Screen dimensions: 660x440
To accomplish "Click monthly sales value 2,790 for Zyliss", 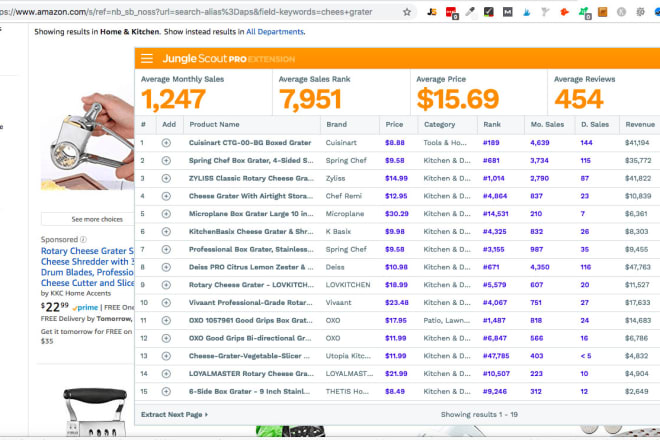I will click(539, 178).
